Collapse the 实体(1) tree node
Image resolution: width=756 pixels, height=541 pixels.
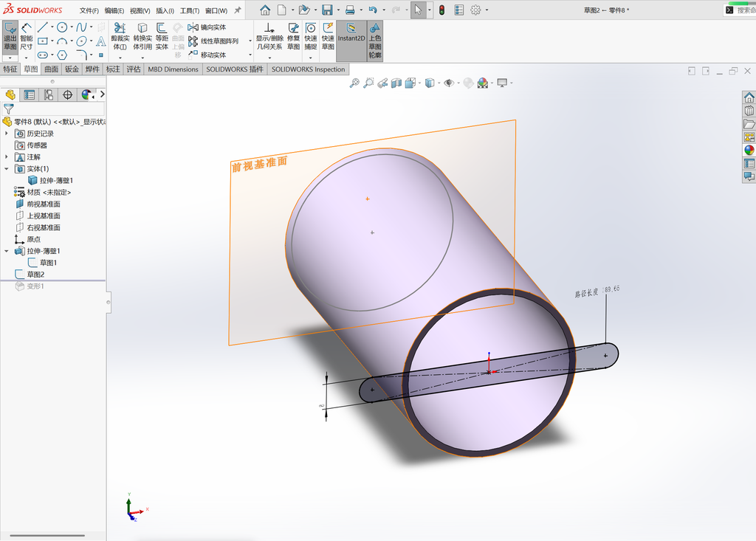(x=6, y=169)
